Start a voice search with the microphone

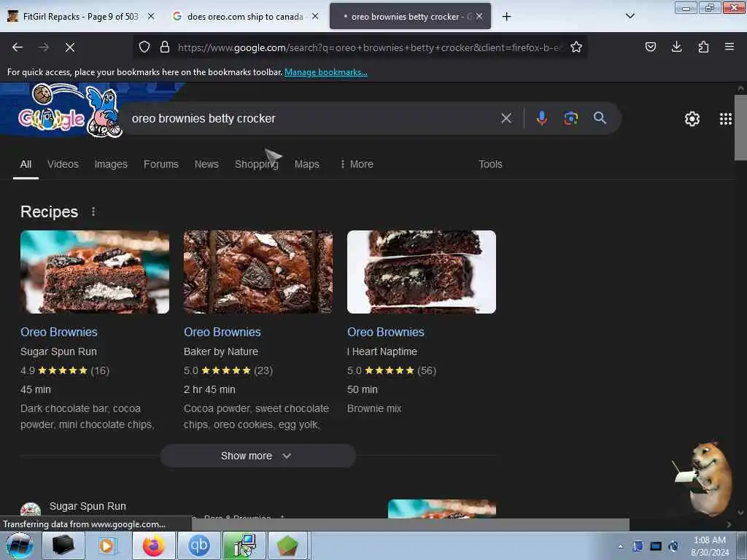[x=542, y=118]
